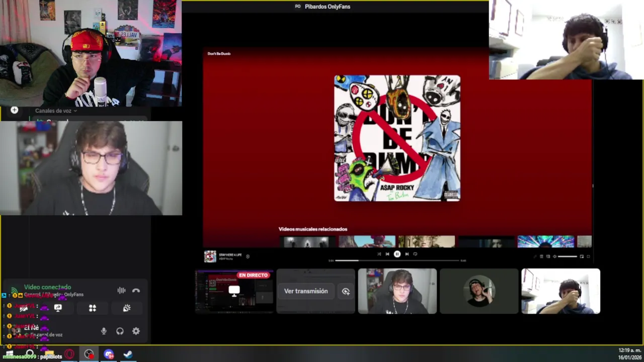644x362 pixels.
Task: Open the Opera browser taskbar icon
Action: [x=69, y=354]
